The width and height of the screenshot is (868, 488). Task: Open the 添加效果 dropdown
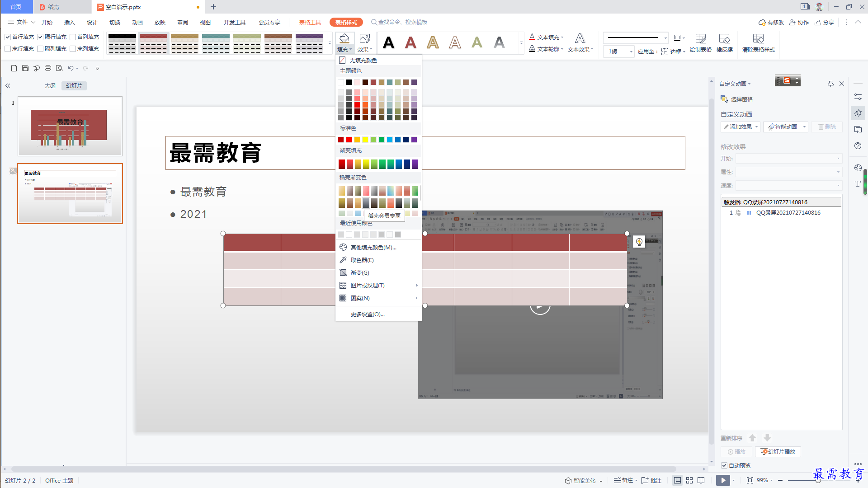741,127
